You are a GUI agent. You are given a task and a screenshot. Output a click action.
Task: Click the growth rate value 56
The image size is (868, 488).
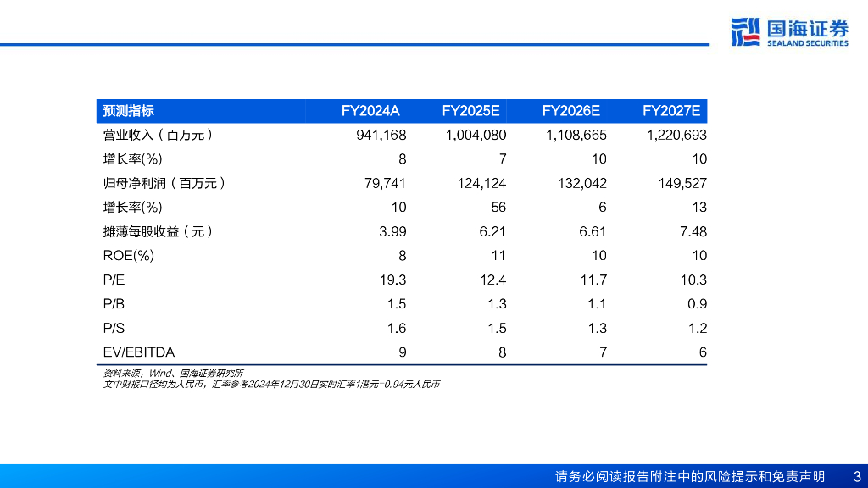pos(498,208)
